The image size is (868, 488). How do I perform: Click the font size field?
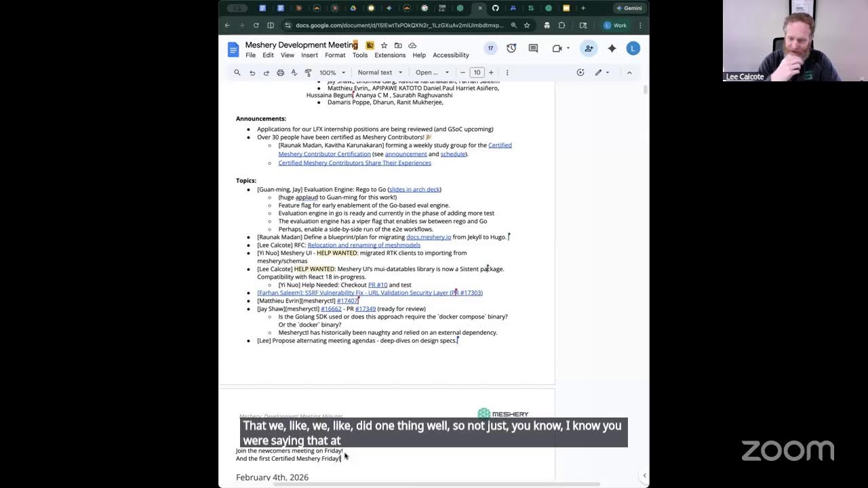[477, 73]
